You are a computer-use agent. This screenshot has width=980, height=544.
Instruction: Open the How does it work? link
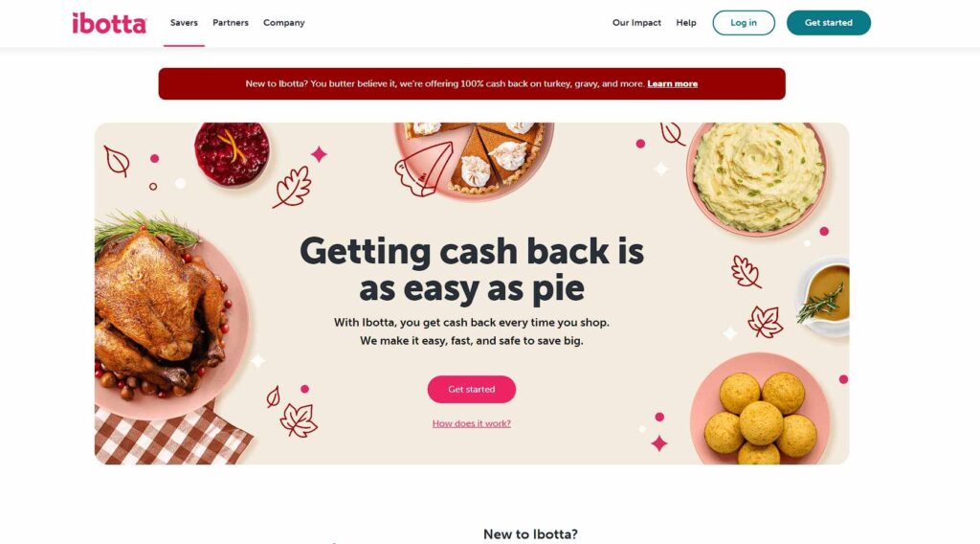pyautogui.click(x=471, y=423)
